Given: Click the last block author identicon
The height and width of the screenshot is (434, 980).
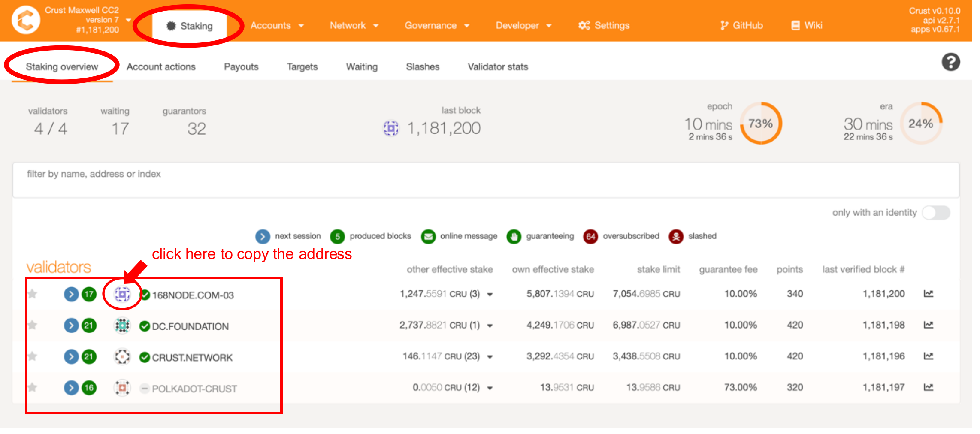Looking at the screenshot, I should point(391,128).
